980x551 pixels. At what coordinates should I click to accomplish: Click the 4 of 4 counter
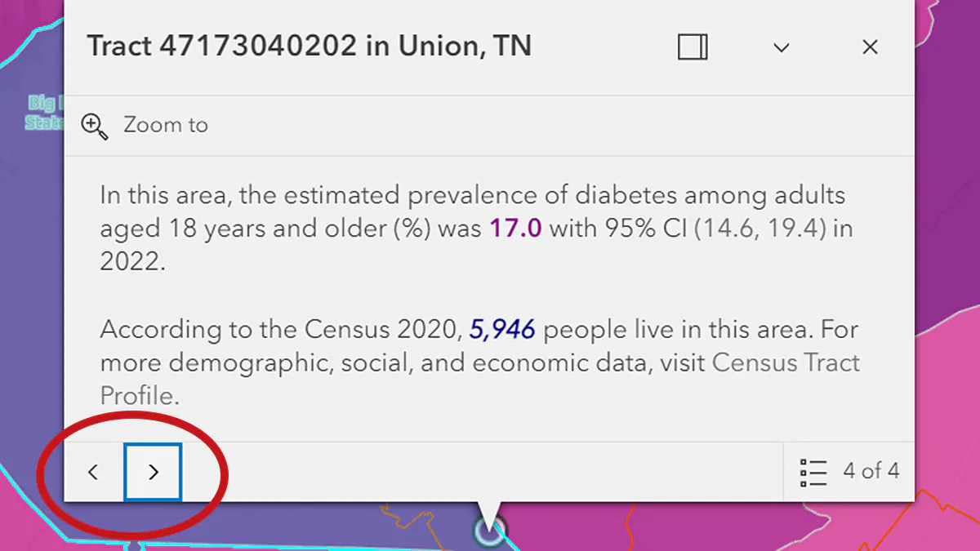click(871, 471)
